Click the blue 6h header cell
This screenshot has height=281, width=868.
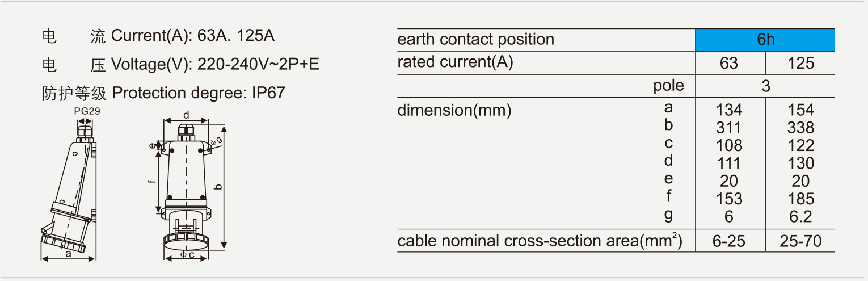pos(765,39)
